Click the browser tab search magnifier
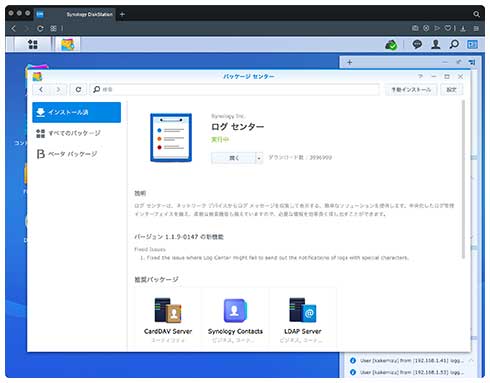The height and width of the screenshot is (383, 490). click(x=476, y=14)
